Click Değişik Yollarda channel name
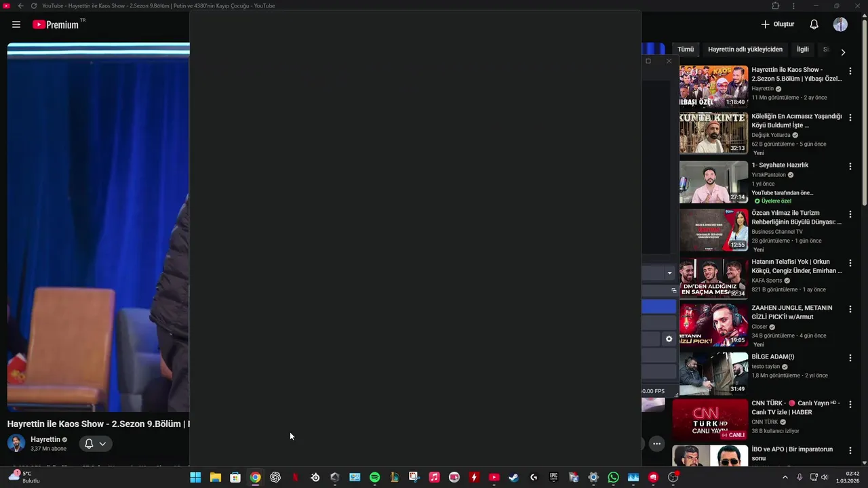 [771, 135]
